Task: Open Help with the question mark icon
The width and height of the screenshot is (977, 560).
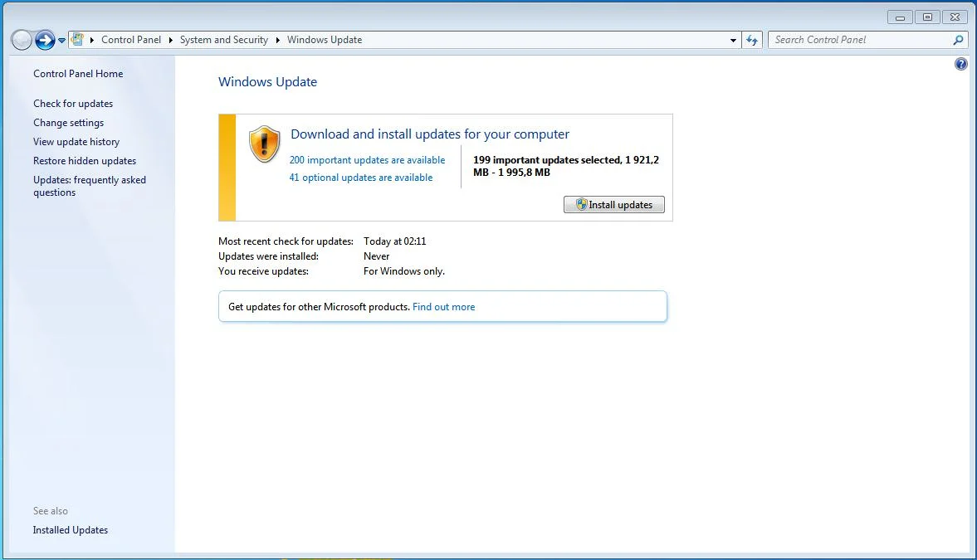Action: coord(960,64)
